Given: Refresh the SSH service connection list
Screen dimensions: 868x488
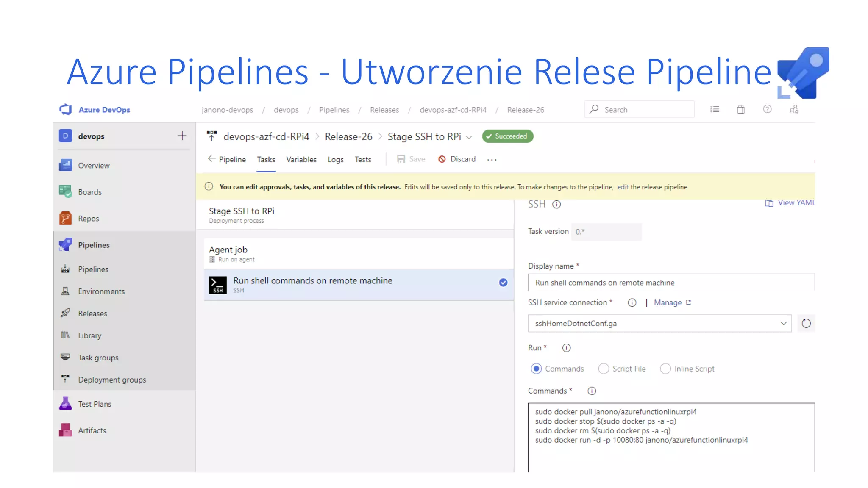Looking at the screenshot, I should pos(806,323).
